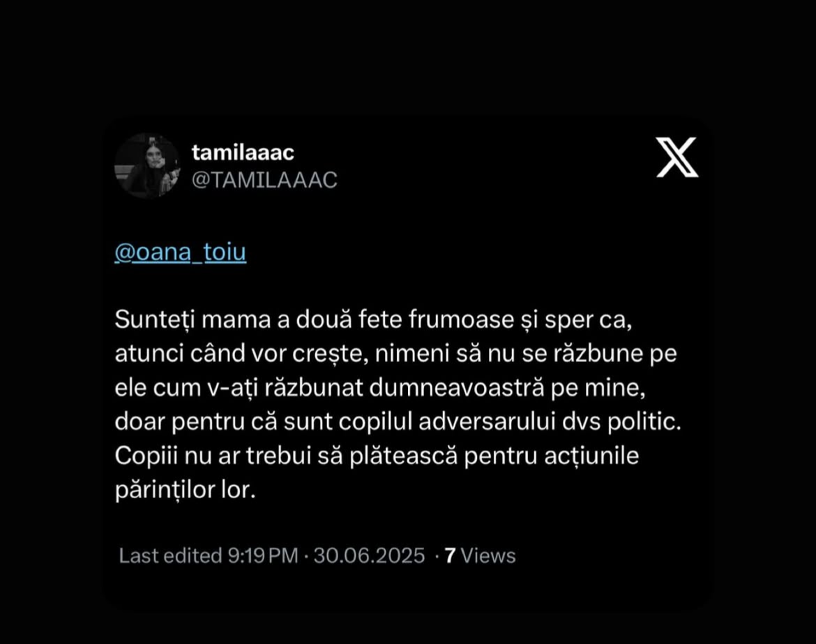Screen dimensions: 816x644
Task: Open the tamilaaac profile avatar
Action: 147,166
